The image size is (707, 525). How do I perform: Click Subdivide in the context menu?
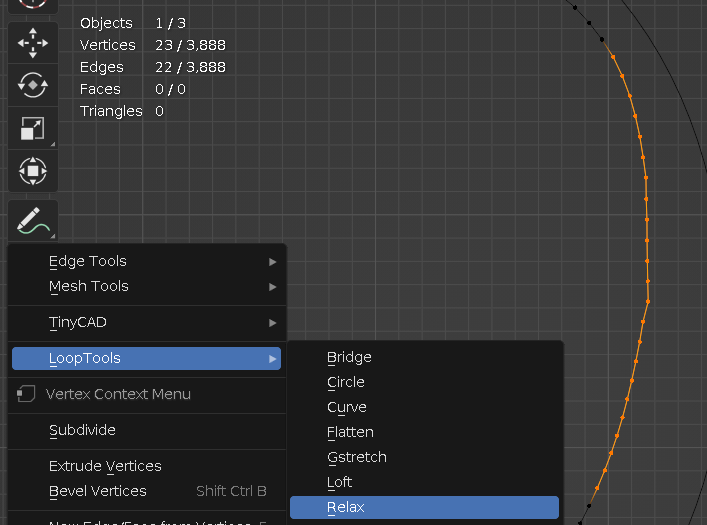pos(82,430)
